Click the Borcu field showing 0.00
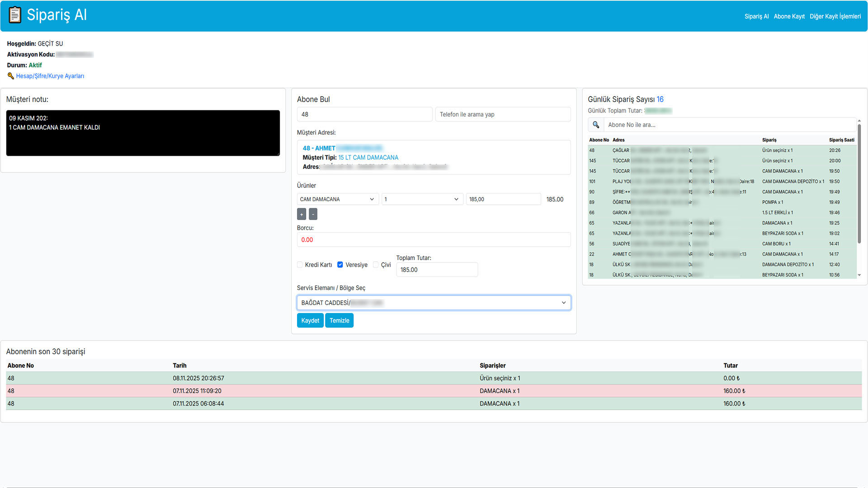 coord(434,239)
